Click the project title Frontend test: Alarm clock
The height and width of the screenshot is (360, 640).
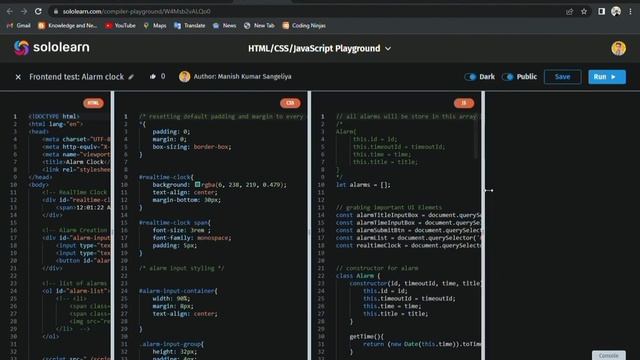pyautogui.click(x=76, y=77)
